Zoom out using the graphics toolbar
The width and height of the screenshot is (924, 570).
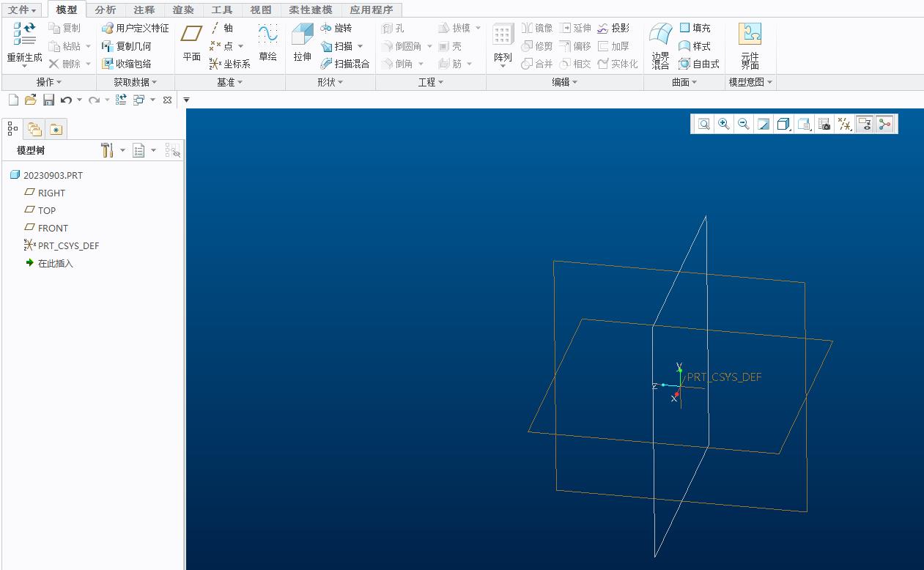pos(743,125)
